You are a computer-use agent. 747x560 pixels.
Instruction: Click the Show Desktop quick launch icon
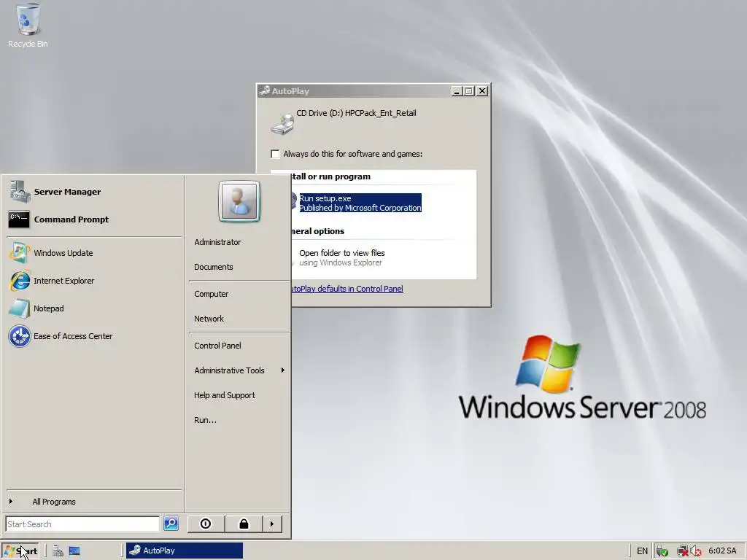74,551
